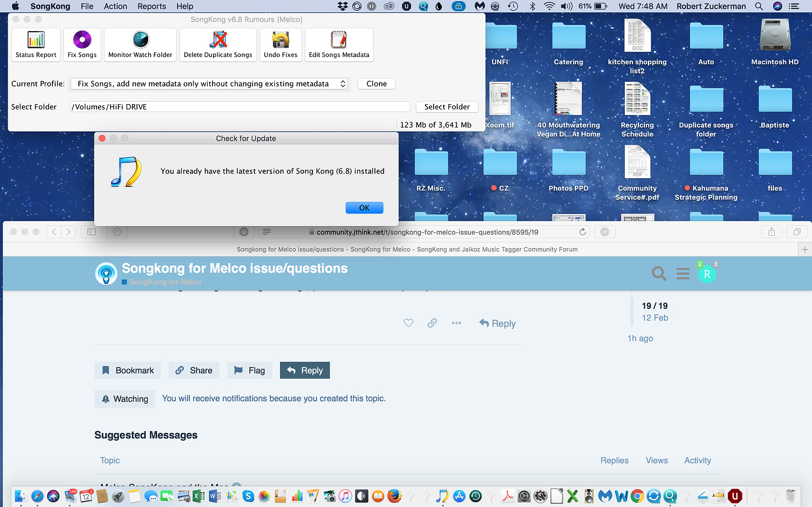
Task: Click Safari share icon
Action: click(x=771, y=232)
